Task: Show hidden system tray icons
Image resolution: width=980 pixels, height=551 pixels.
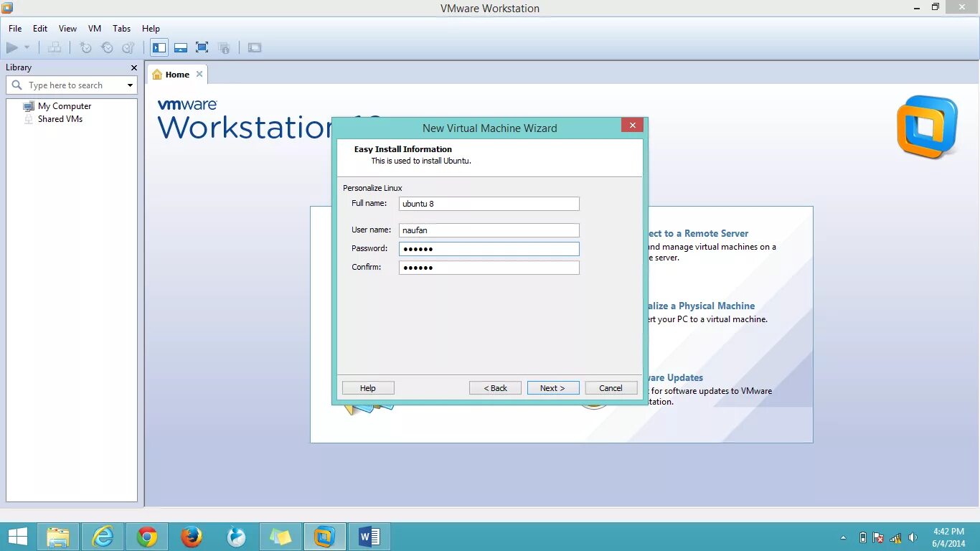Action: (843, 537)
